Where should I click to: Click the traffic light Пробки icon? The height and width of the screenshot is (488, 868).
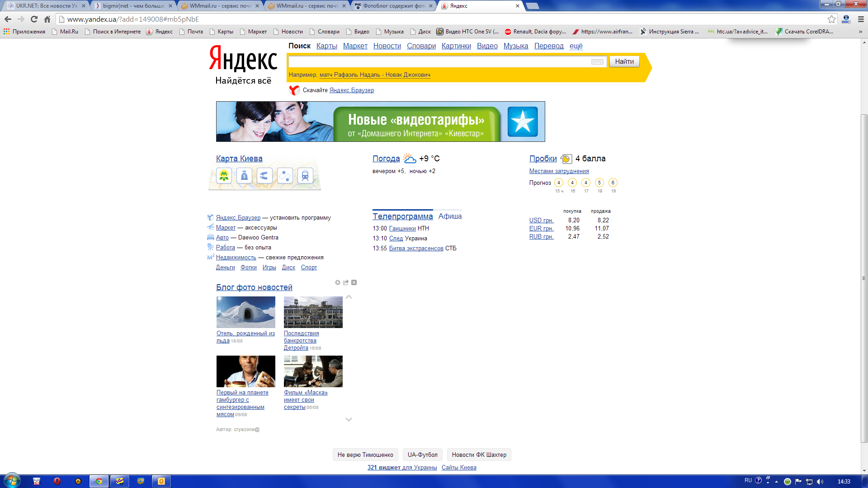pyautogui.click(x=566, y=159)
